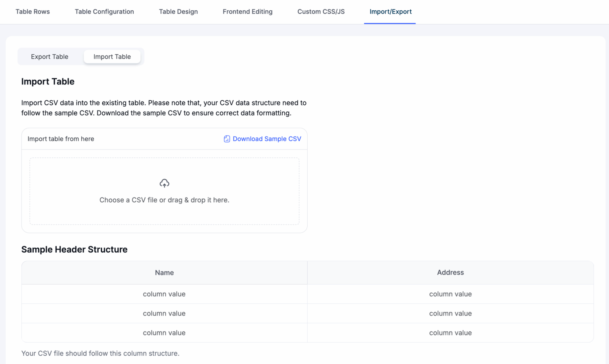Select the Name column header
The image size is (609, 364).
(164, 272)
